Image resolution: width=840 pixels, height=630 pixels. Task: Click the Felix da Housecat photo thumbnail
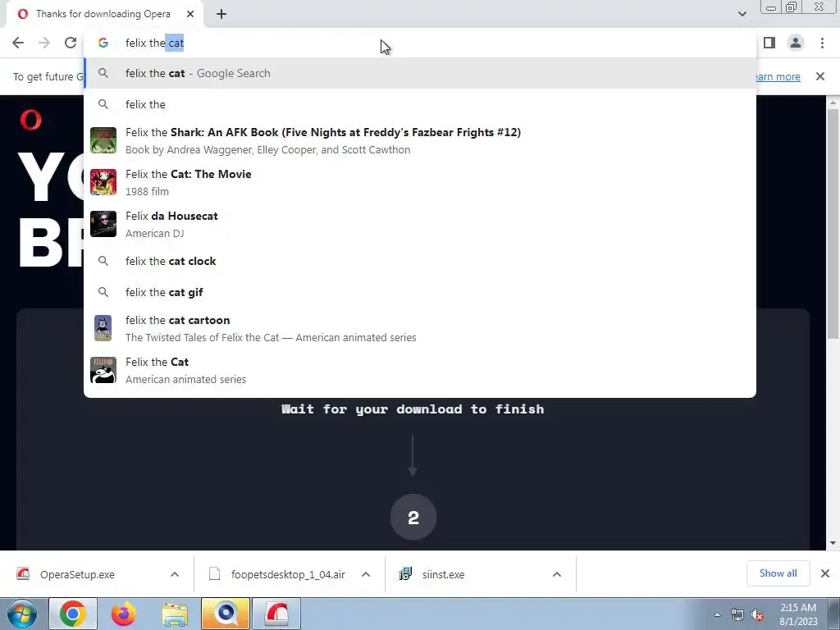coord(103,224)
